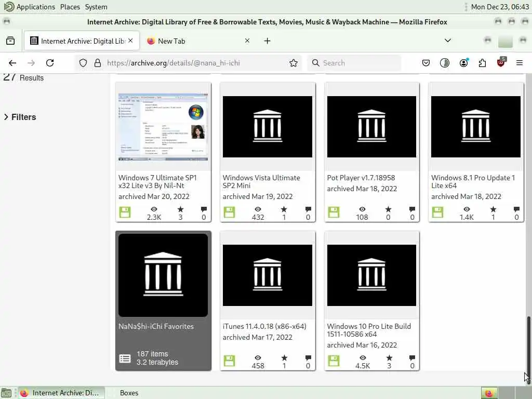Switch to Internet Archive tab
Screen dimensions: 532x399
[82, 41]
